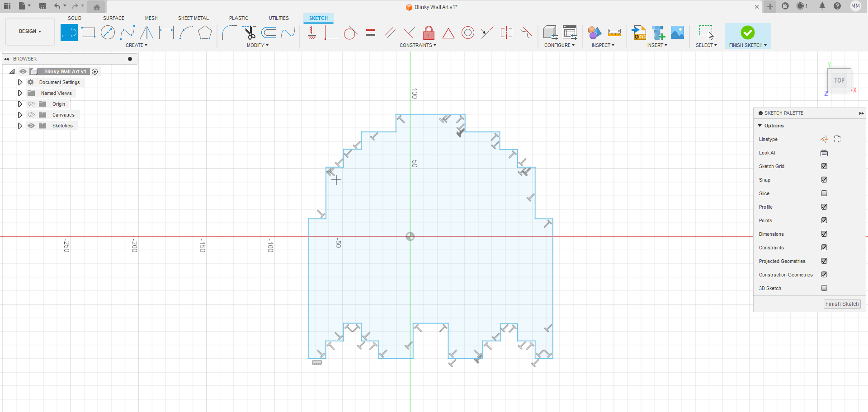Screen dimensions: 868x412
Task: Toggle the Projected Geometries checkbox
Action: pos(824,261)
